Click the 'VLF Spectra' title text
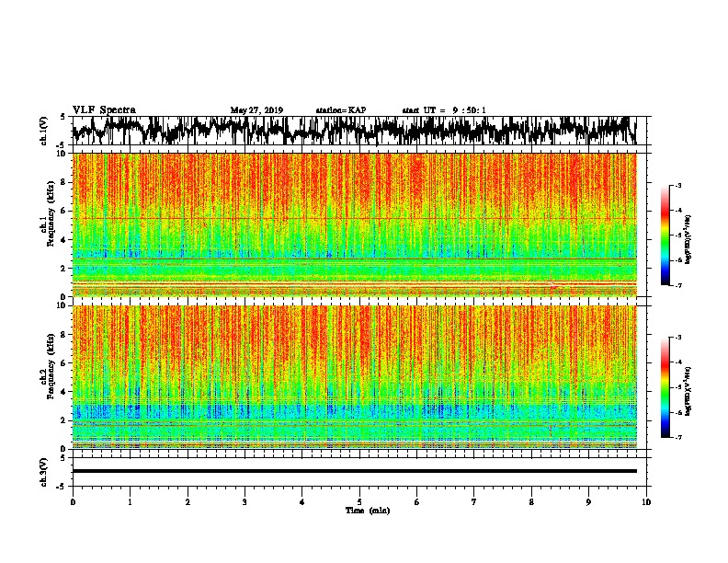The image size is (728, 563). tap(104, 110)
